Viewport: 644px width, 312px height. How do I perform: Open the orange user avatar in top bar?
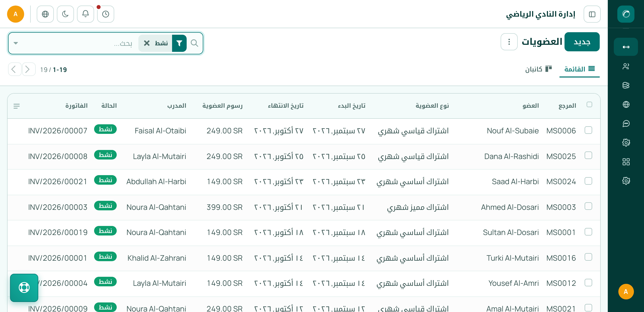tap(16, 14)
